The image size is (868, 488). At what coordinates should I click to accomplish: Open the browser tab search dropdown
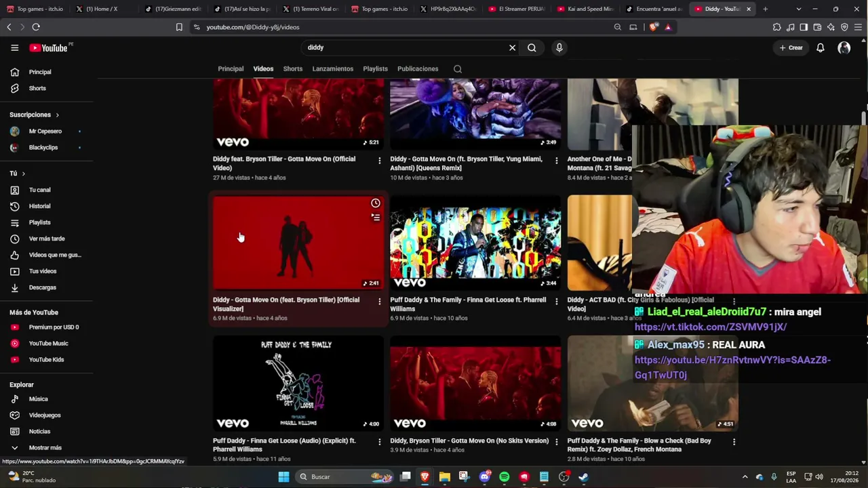[x=798, y=9]
